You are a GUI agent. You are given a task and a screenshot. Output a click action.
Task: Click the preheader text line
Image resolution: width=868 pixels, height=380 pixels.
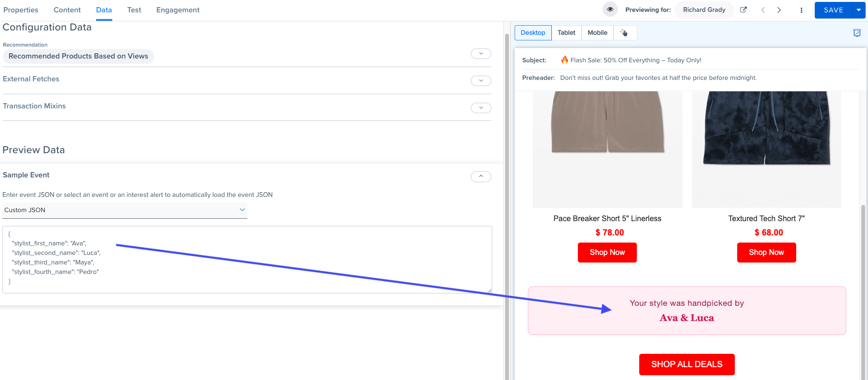click(x=658, y=78)
